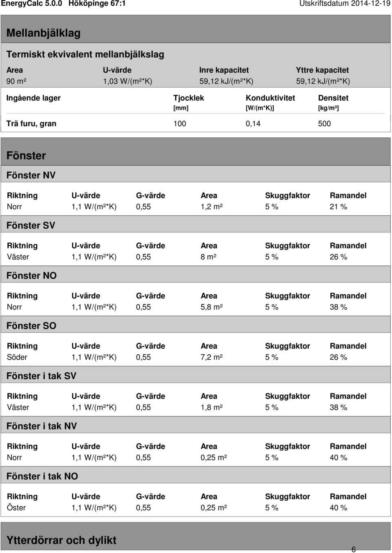Screen dimensions: 392x553
Task: Select Termiskt ekvivalent mellanbjälkslag title
Action: [85, 54]
